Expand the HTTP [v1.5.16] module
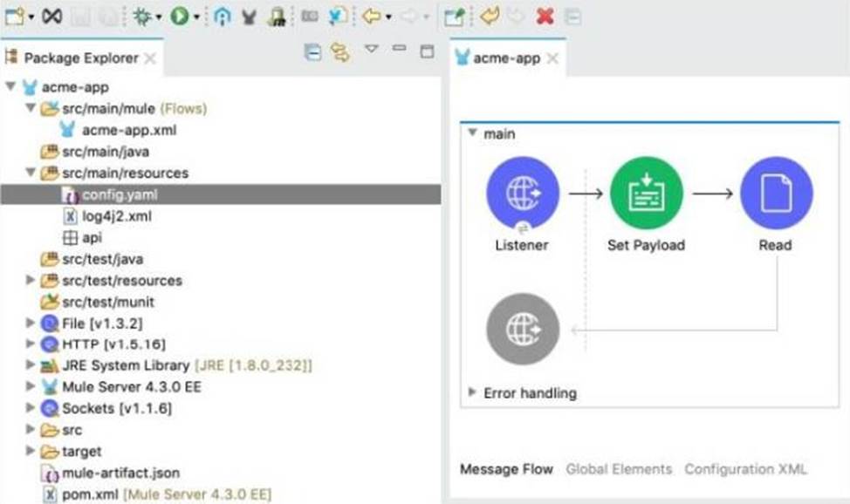 (x=31, y=343)
